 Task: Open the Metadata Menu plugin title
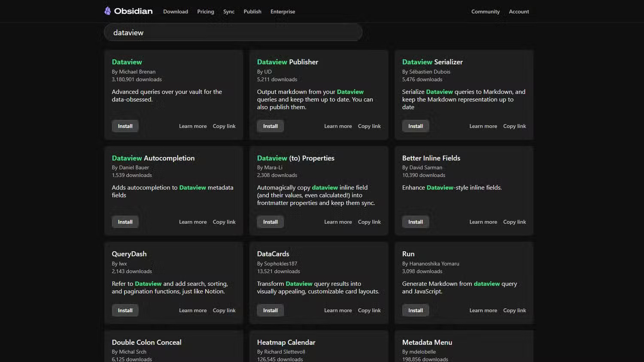pyautogui.click(x=427, y=342)
